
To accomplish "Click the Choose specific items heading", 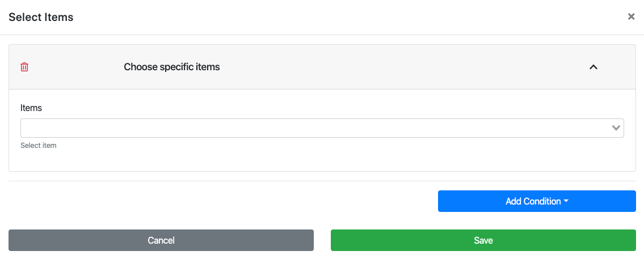I will pyautogui.click(x=171, y=67).
